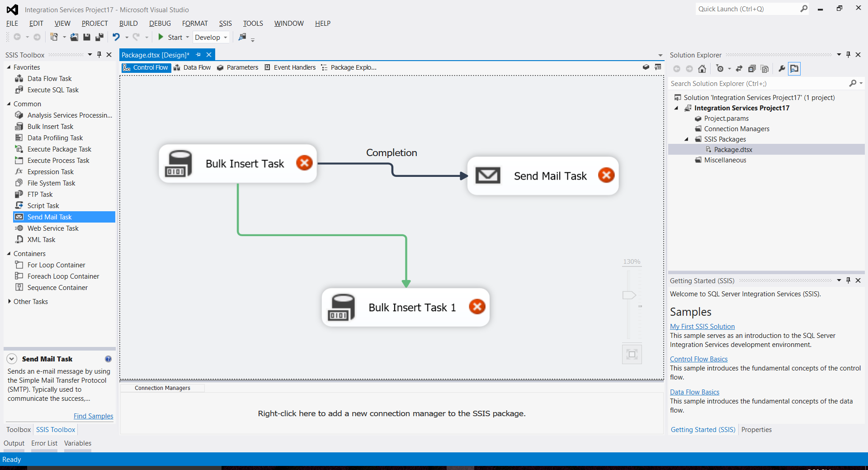
Task: Collapse the Containers group in SSIS Toolbox
Action: pos(9,253)
